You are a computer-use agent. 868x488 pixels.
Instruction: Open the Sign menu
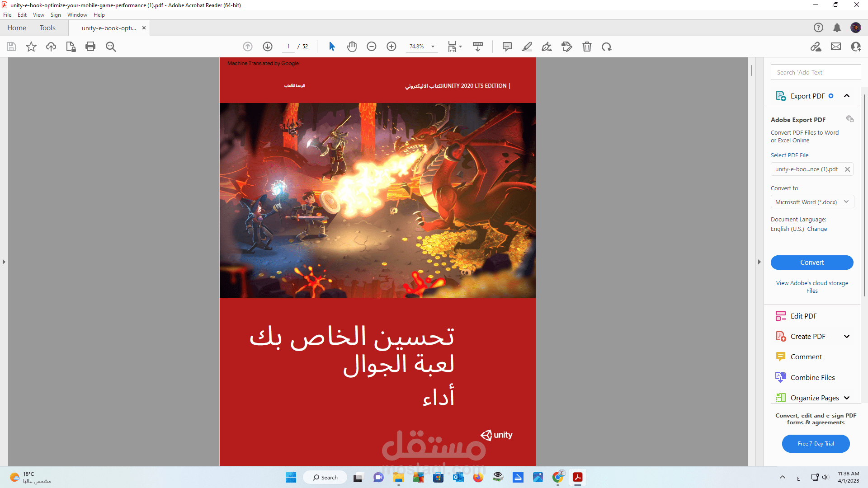click(x=56, y=15)
